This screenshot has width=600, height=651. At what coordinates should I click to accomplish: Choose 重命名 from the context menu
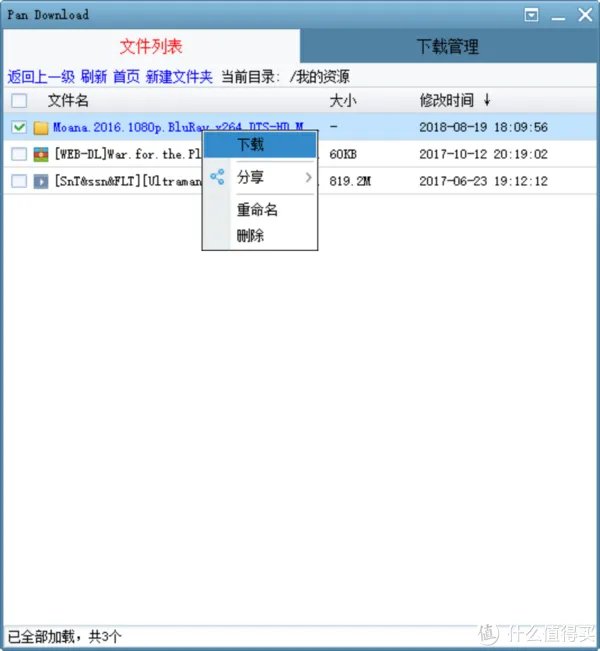(x=260, y=210)
